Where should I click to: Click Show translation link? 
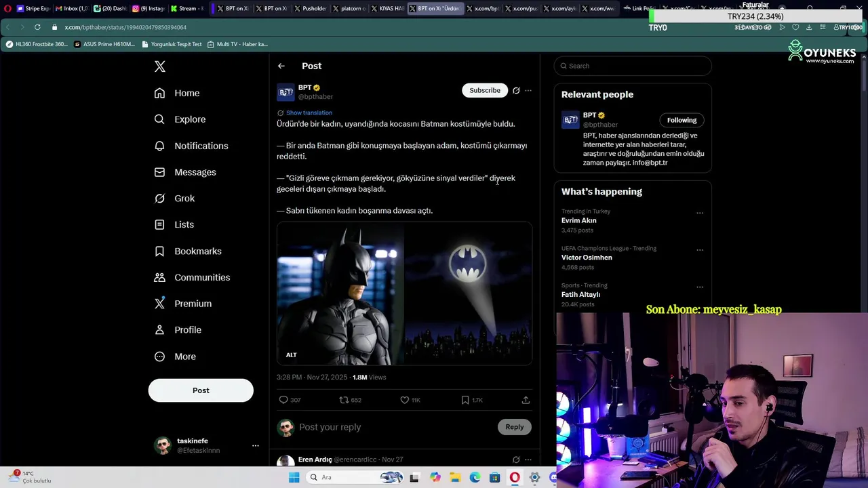coord(309,113)
